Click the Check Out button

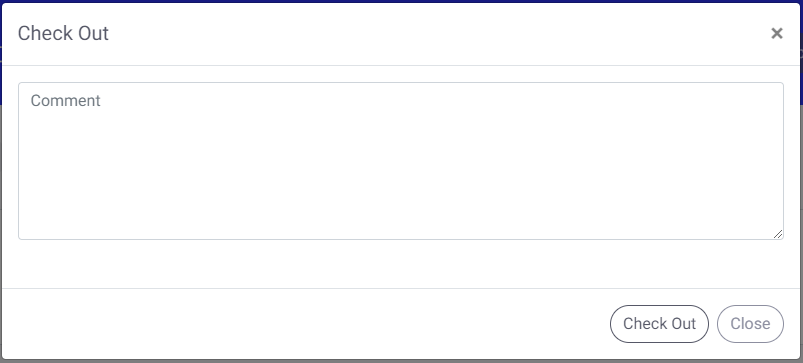click(659, 324)
